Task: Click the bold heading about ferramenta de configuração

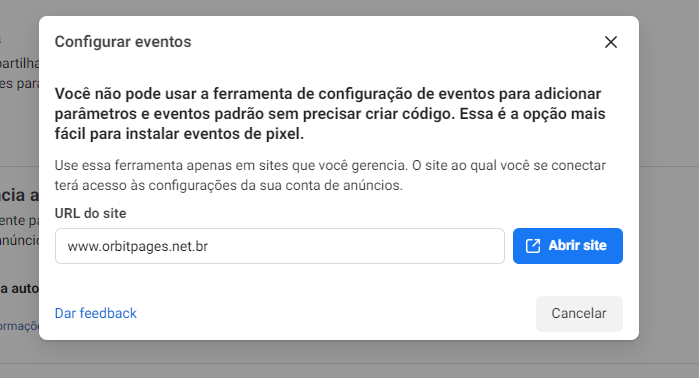Action: tap(330, 114)
